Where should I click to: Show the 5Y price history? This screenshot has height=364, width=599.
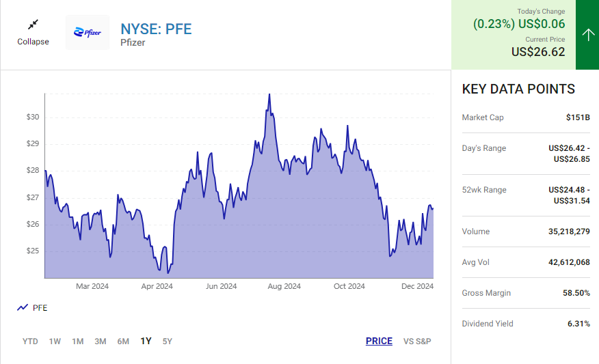(x=168, y=341)
